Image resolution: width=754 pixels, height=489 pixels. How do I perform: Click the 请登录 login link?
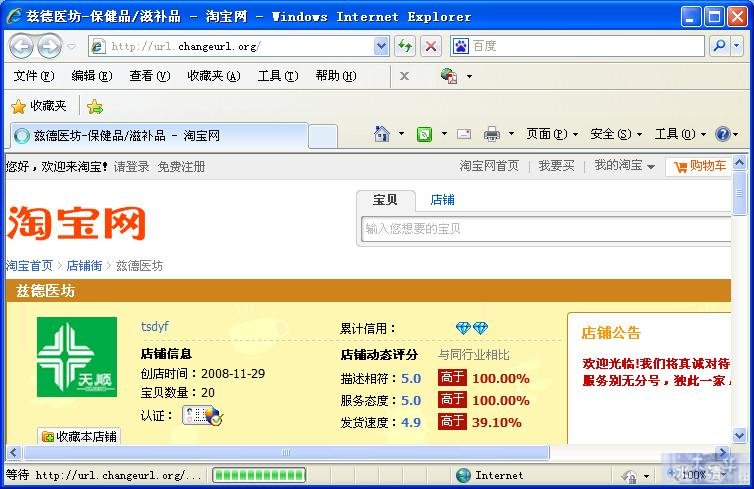pos(131,167)
